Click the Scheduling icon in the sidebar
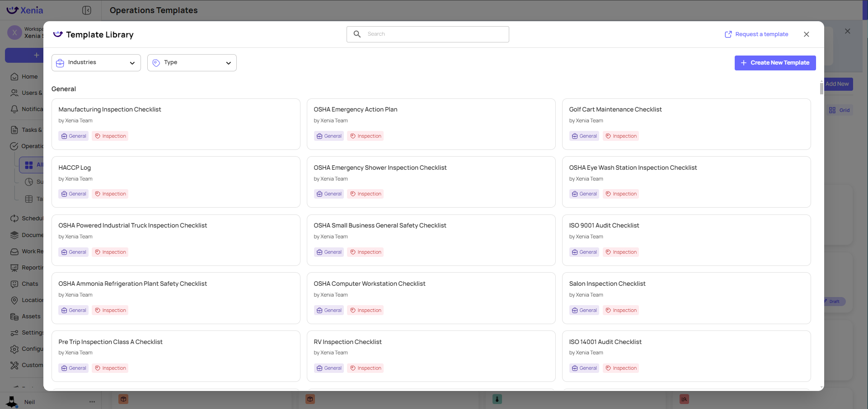Screen dimensions: 868x409 coord(14,218)
